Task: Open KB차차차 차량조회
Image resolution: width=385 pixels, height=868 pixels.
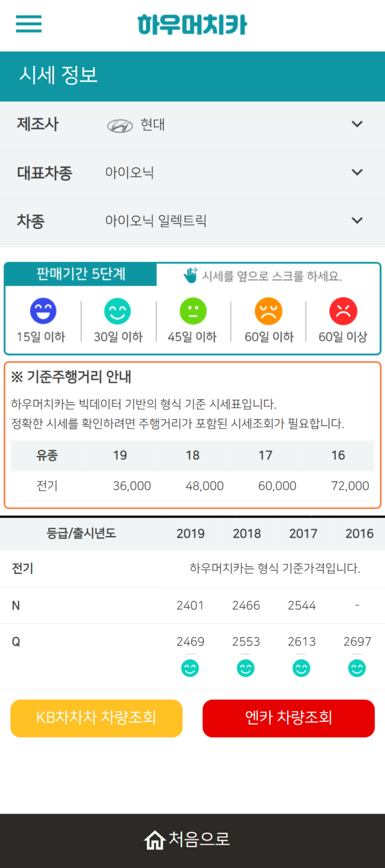Action: coord(96,718)
